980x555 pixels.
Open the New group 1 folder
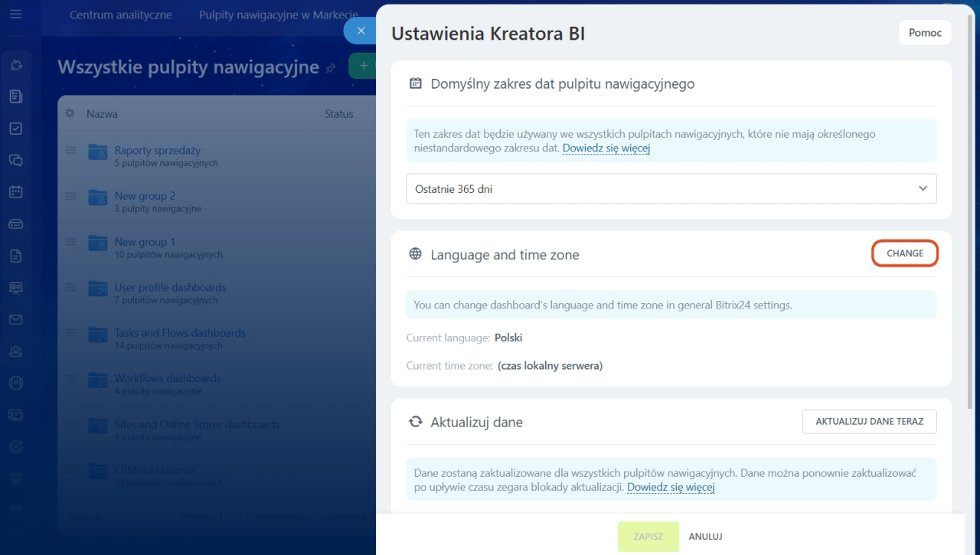(x=145, y=241)
